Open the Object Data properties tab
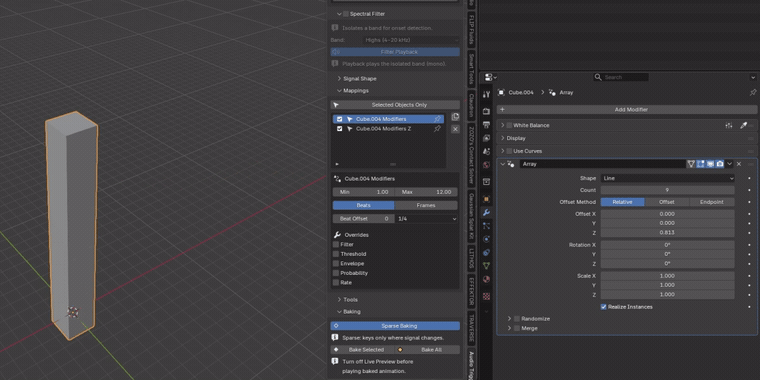Image resolution: width=760 pixels, height=380 pixels. (487, 266)
